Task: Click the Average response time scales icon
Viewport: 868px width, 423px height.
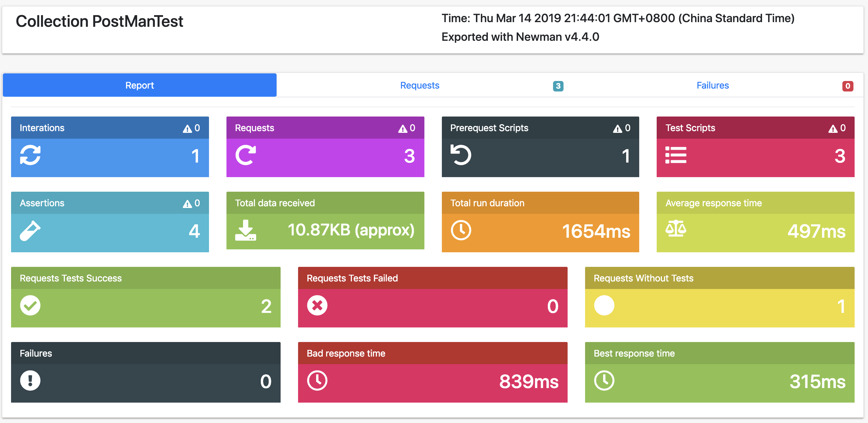Action: 676,228
